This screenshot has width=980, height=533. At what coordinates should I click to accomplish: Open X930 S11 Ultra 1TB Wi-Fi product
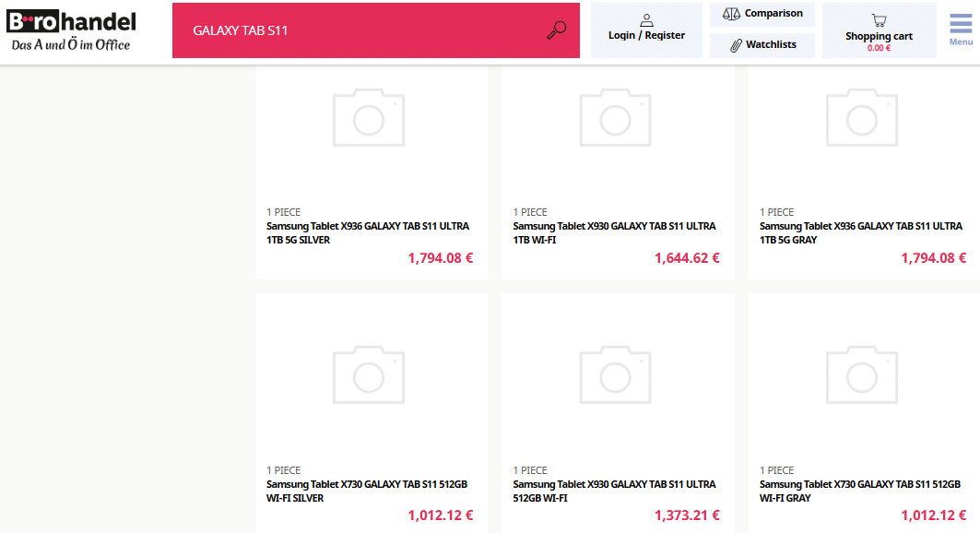point(614,232)
